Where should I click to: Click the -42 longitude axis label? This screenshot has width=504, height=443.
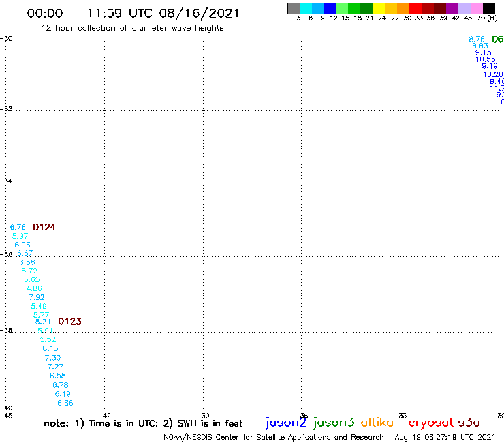click(x=104, y=416)
